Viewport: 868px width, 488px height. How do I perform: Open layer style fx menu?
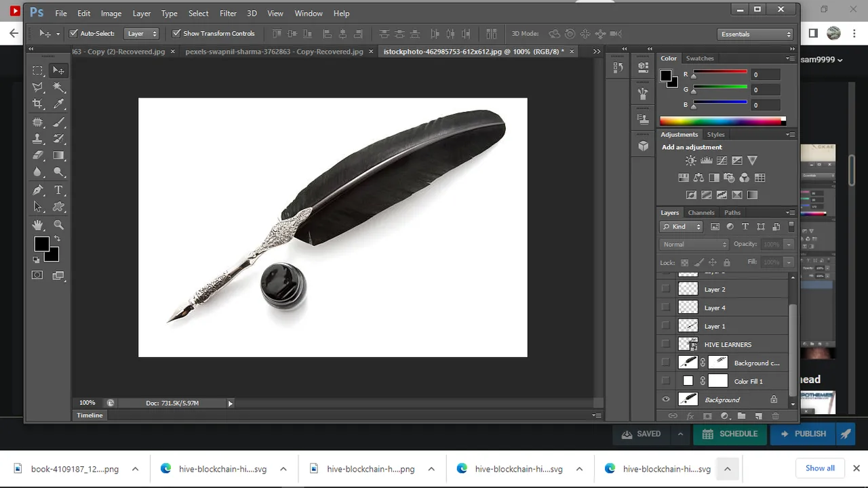tap(690, 416)
